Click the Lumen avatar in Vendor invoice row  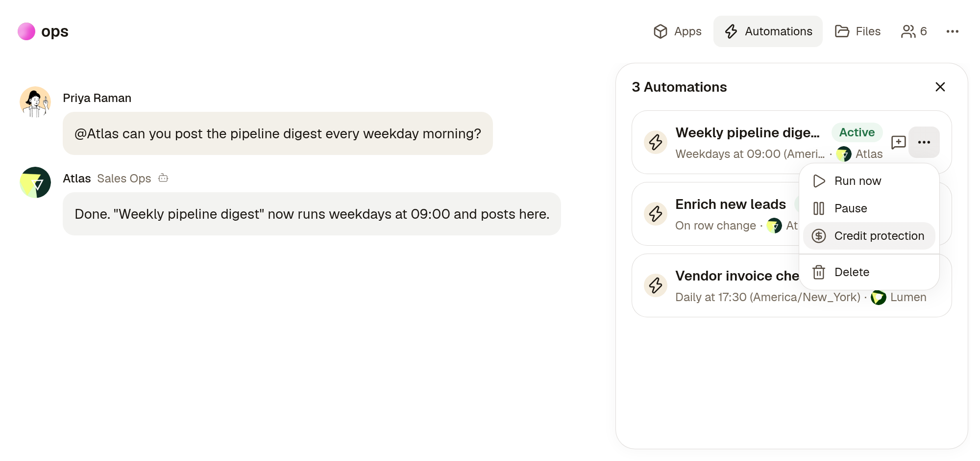click(x=878, y=297)
